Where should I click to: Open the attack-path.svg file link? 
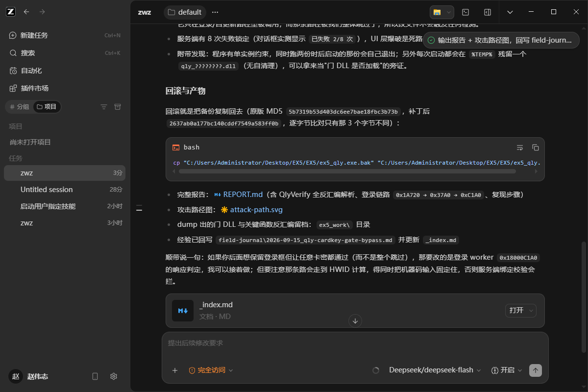tap(252, 210)
